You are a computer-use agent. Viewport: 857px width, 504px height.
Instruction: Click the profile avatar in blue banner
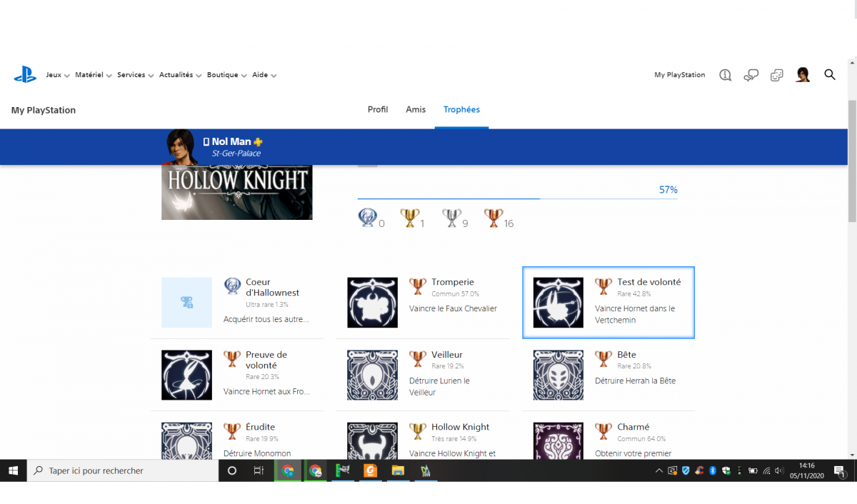pyautogui.click(x=181, y=146)
